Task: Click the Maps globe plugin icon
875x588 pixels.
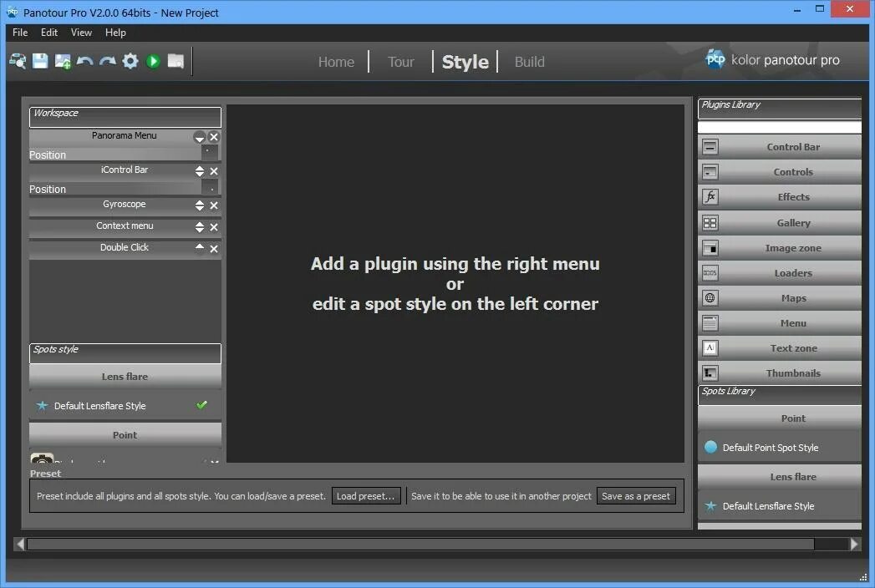Action: pos(710,298)
